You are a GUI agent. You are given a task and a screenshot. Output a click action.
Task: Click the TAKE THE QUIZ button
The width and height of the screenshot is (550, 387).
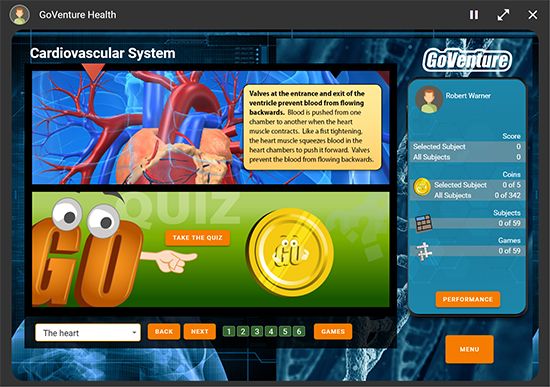coord(197,238)
